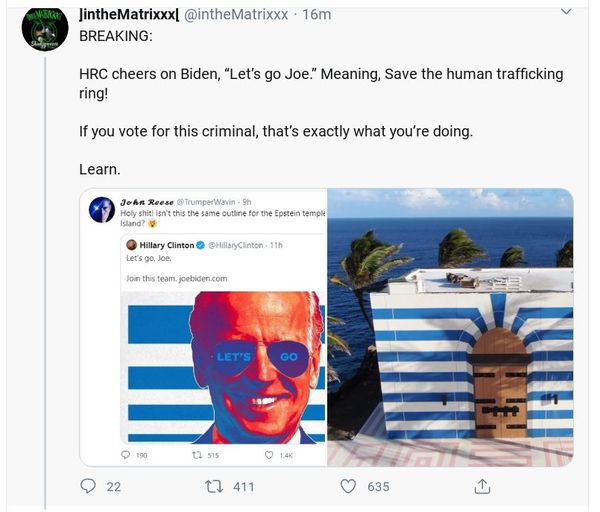Viewport: 600px width, 512px height.
Task: Click the John Reese avatar in screenshot
Action: [101, 209]
